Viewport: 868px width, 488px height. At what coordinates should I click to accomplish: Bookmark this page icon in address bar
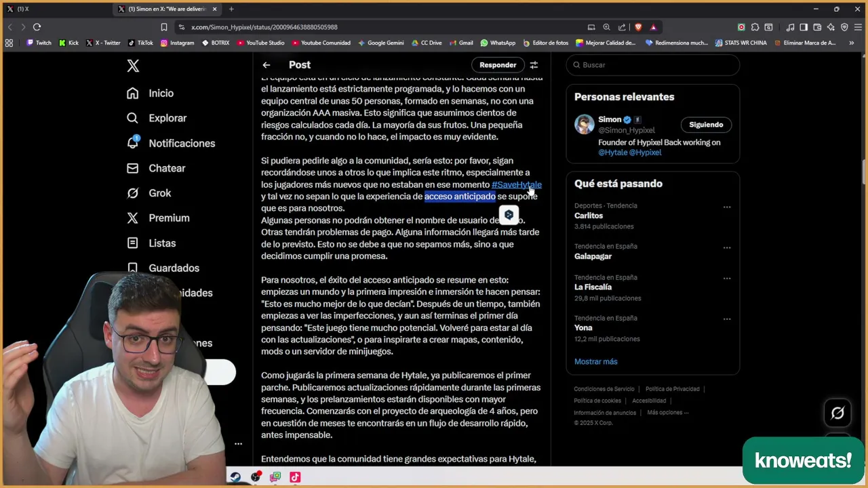click(x=164, y=27)
